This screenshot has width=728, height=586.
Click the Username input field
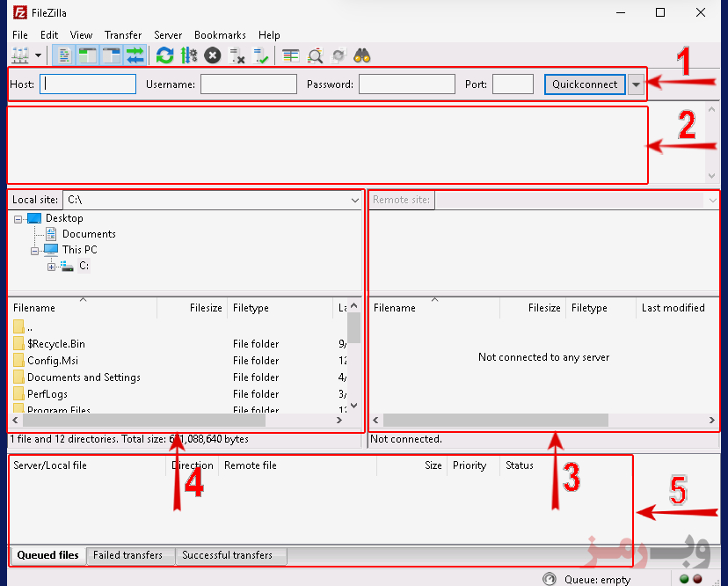(x=249, y=84)
